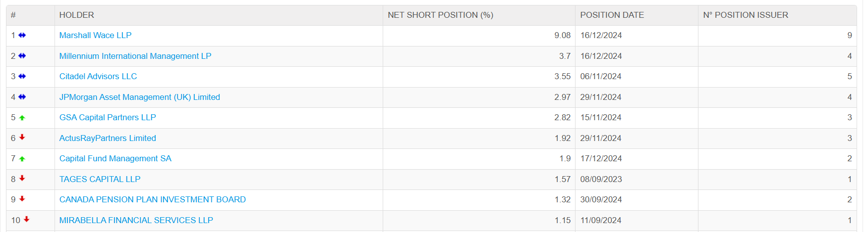Open the GSA Capital Partners LLP link
Viewport: 868px width, 232px height.
(108, 117)
